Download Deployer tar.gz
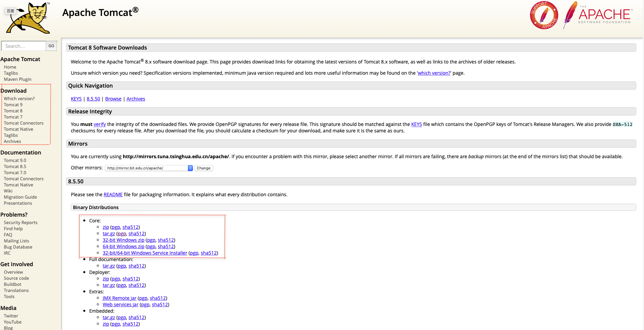 pos(109,285)
